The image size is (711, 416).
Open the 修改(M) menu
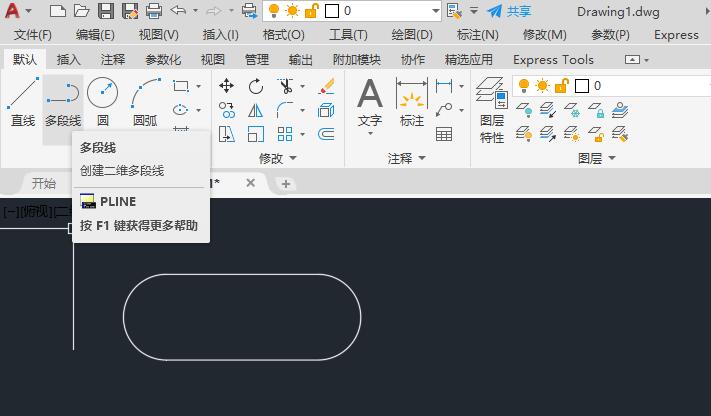pos(545,35)
